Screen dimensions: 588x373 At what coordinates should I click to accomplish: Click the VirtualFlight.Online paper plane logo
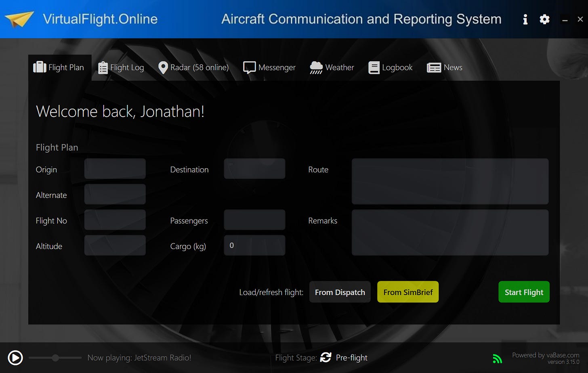[19, 19]
